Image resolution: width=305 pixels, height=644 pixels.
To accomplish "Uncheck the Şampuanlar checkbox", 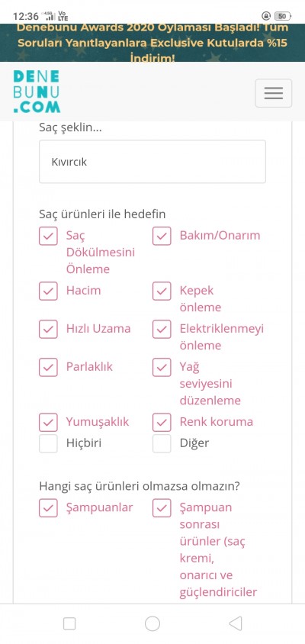I will [x=48, y=508].
